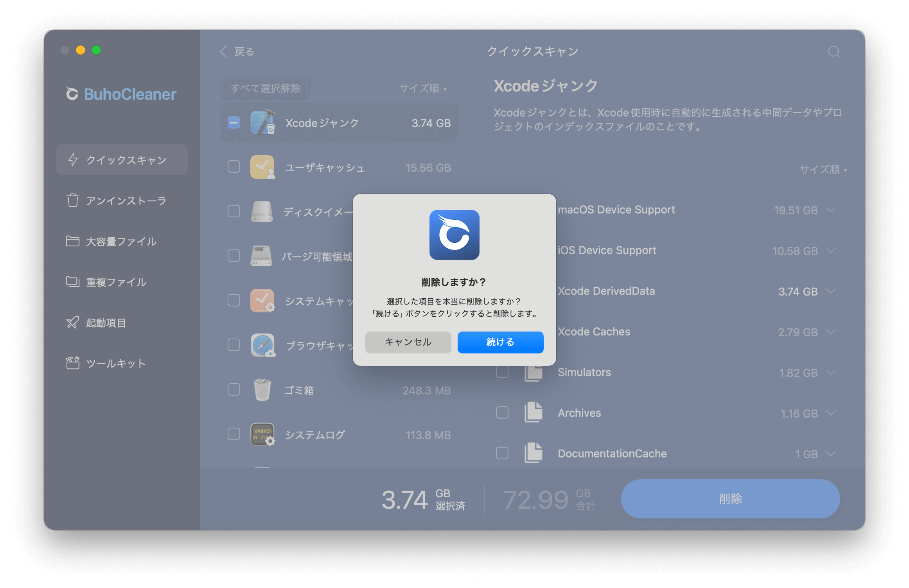Open 起動項目 in the sidebar

click(122, 322)
